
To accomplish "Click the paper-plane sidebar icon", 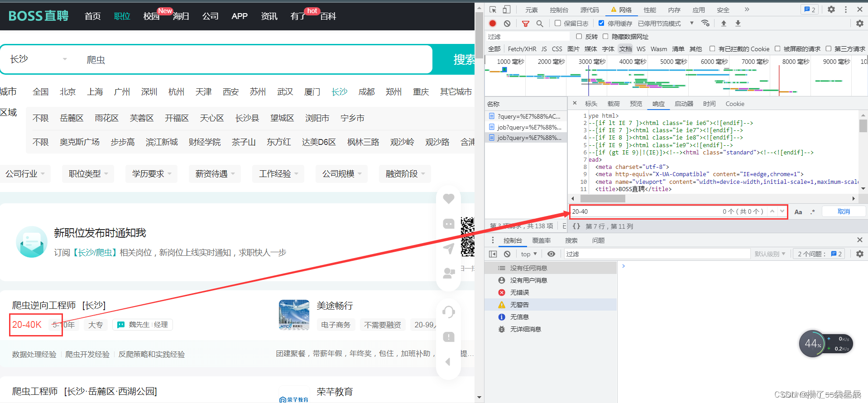I will (x=449, y=248).
